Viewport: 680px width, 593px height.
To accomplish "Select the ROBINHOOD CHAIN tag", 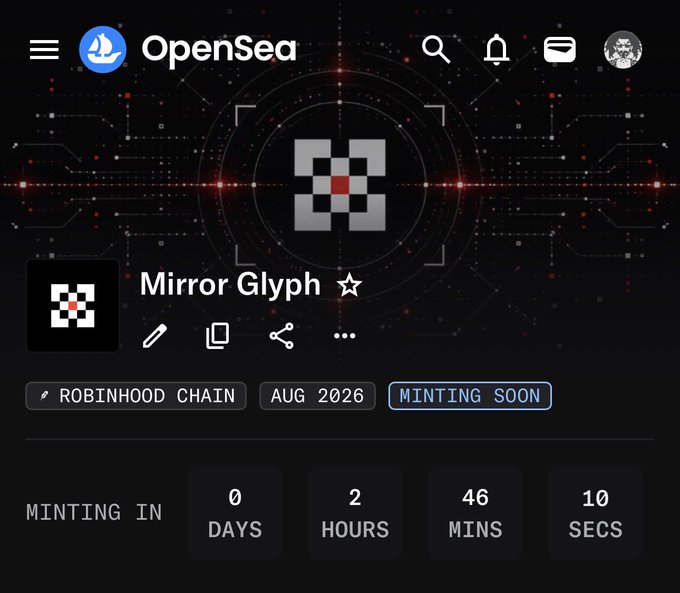I will point(136,396).
